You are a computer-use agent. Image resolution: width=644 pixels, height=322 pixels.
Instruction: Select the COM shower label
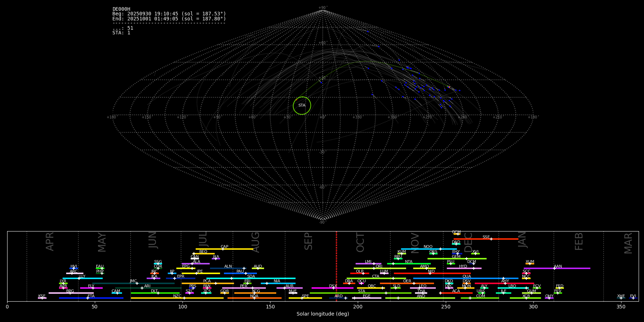coord(480,296)
